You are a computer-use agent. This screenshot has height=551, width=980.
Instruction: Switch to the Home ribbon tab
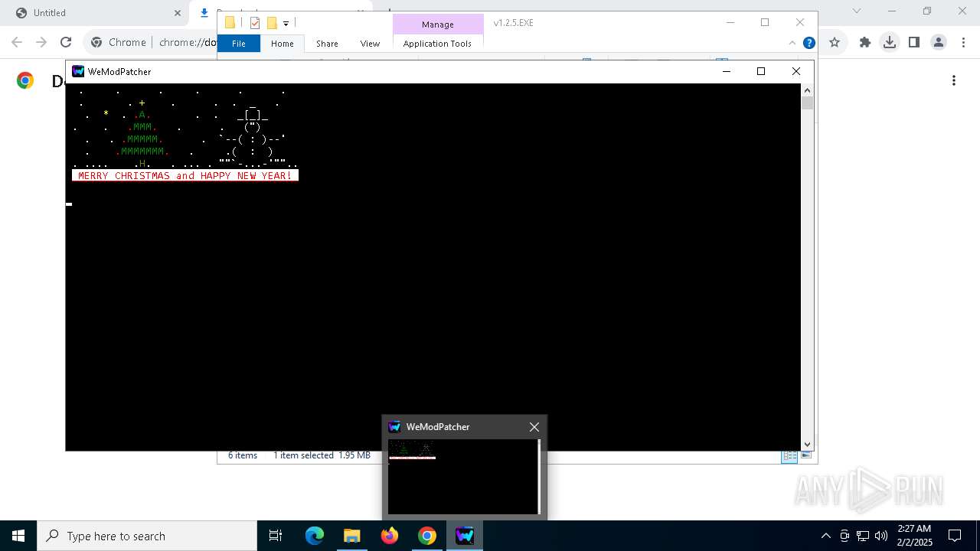tap(282, 44)
